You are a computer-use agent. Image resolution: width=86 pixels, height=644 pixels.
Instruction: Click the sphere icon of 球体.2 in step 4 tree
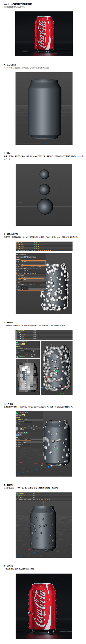coord(20,335)
